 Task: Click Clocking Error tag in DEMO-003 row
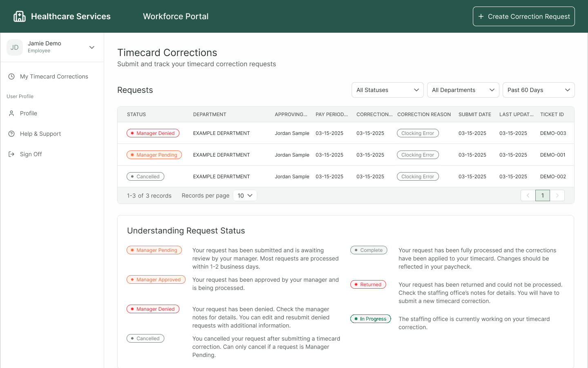(x=418, y=133)
